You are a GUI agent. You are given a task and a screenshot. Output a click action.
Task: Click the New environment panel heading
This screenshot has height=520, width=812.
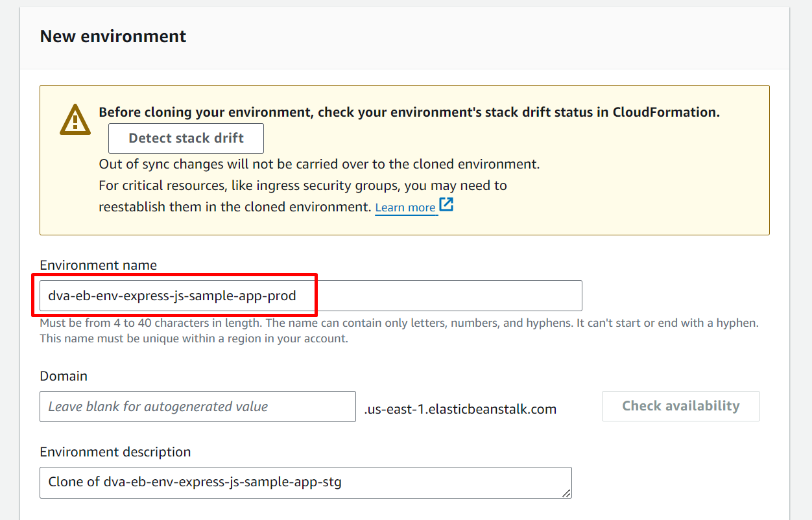113,36
